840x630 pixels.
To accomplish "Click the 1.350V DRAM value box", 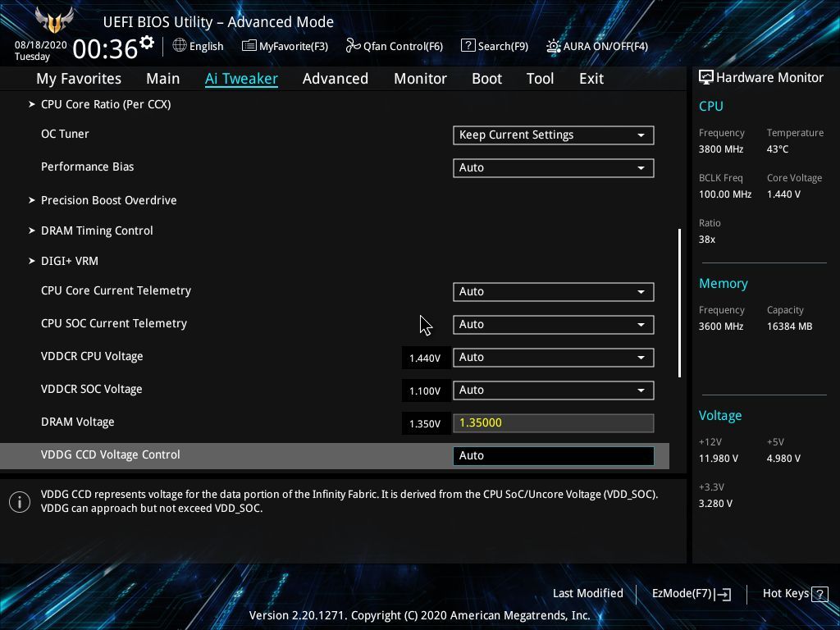I will click(x=426, y=424).
